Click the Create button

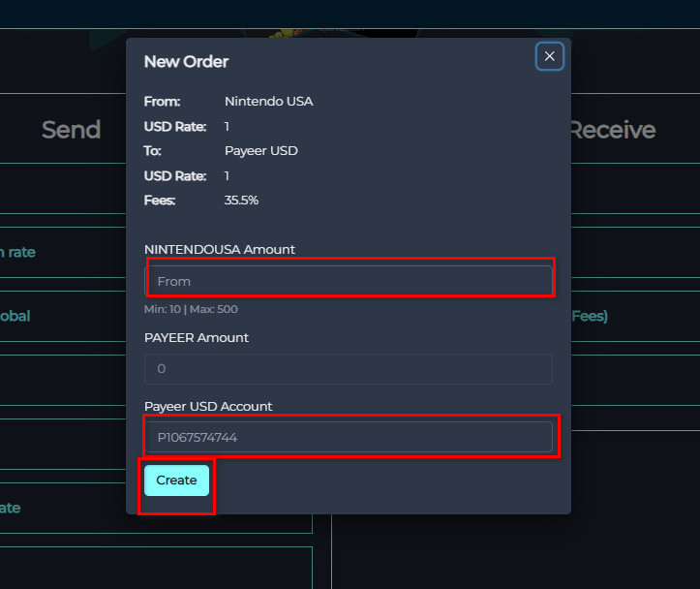point(176,480)
